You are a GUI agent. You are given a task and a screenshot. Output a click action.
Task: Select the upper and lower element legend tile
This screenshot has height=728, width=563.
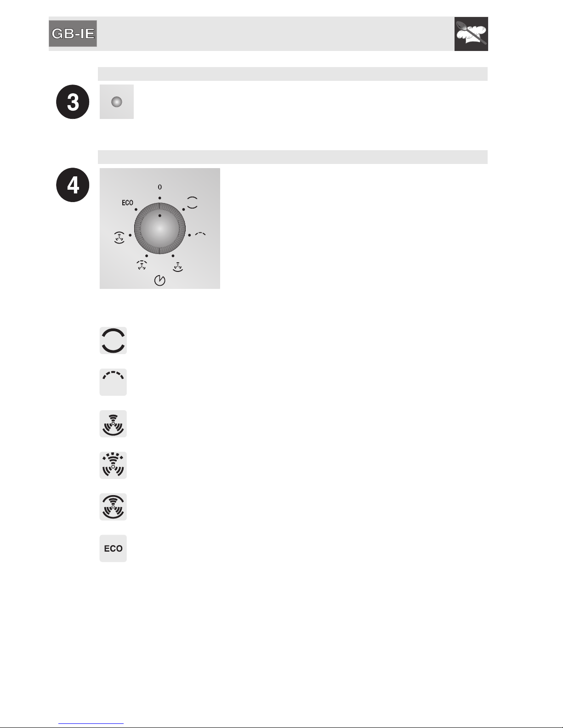[113, 341]
